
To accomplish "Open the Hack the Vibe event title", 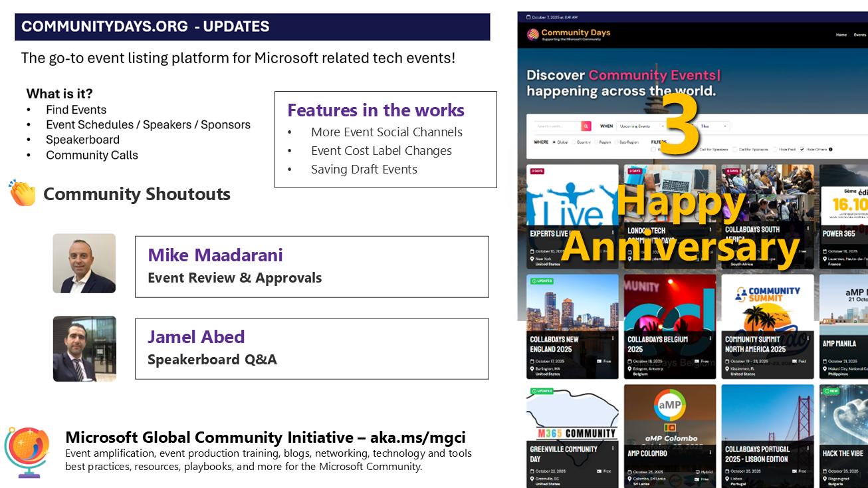I will tap(843, 453).
